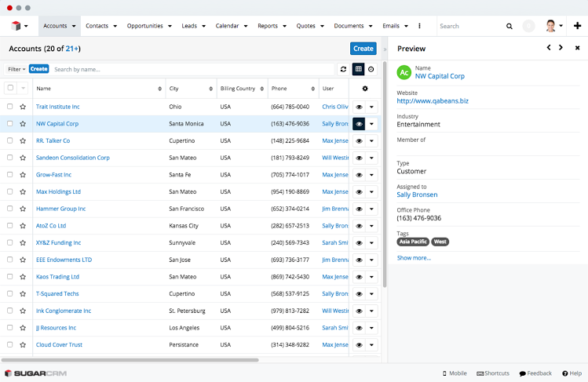Click the quick create plus icon
This screenshot has width=588, height=382.
[x=578, y=26]
